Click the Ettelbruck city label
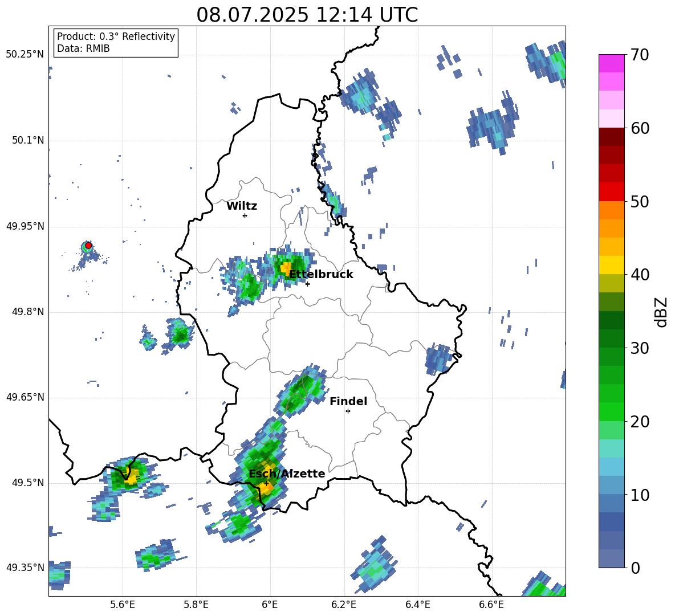 pyautogui.click(x=321, y=275)
